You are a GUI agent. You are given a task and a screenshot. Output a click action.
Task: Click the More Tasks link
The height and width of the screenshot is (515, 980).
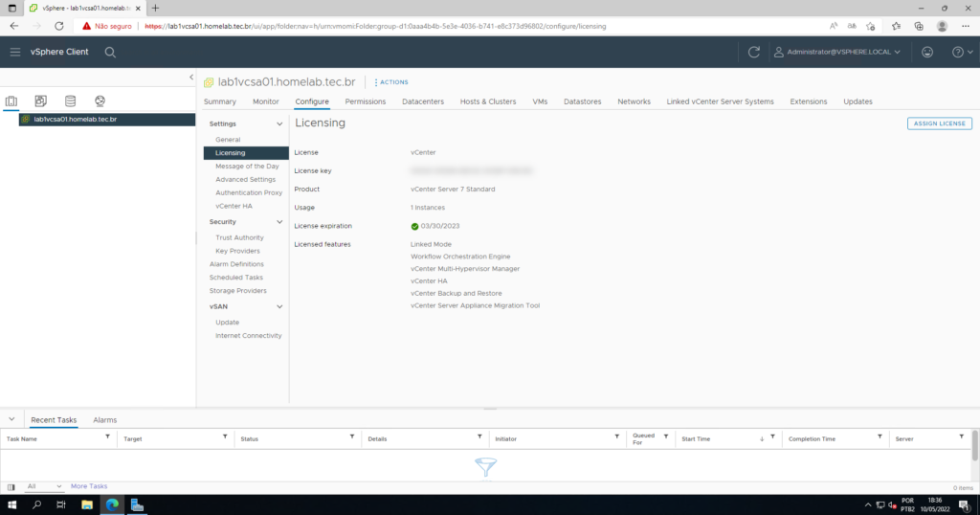coord(89,486)
